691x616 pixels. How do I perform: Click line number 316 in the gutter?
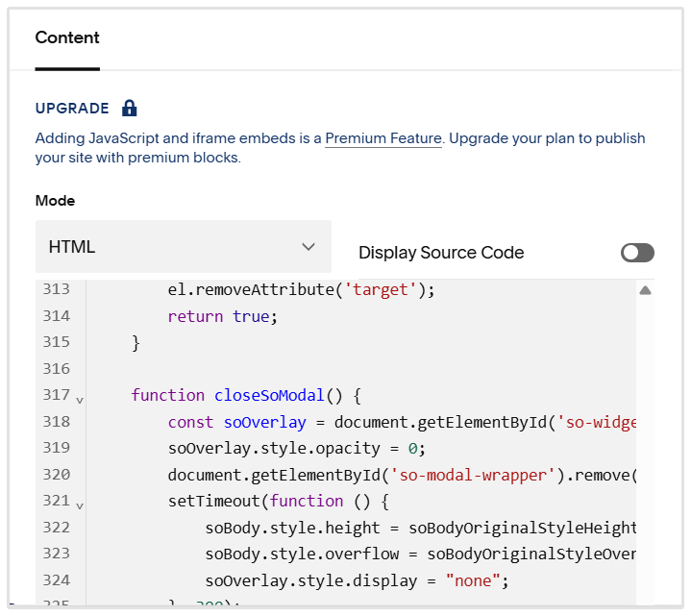point(57,369)
